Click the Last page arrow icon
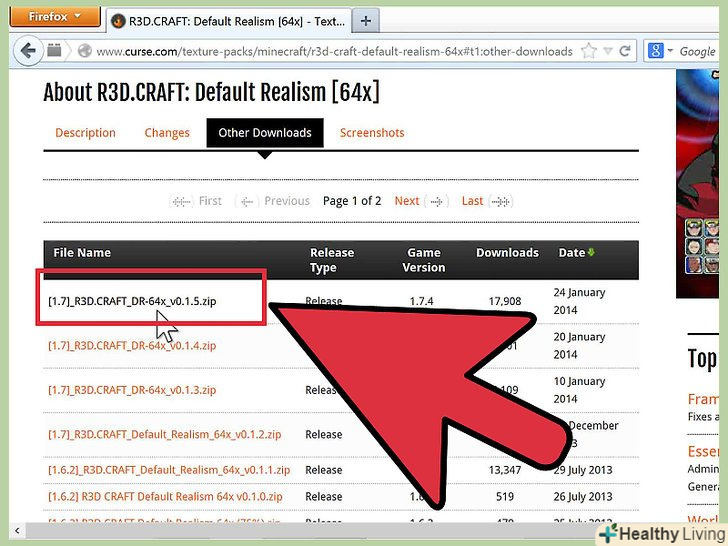Viewport: 728px width, 546px height. coord(500,202)
